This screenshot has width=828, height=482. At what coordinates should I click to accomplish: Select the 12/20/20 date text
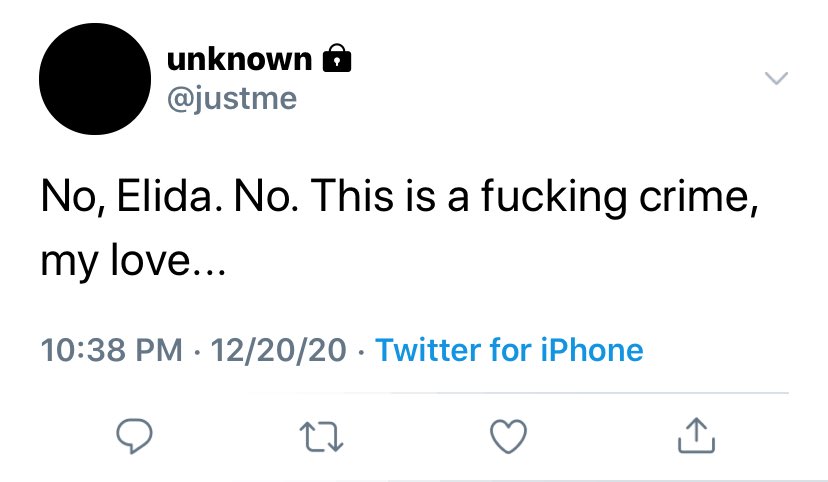click(x=278, y=350)
